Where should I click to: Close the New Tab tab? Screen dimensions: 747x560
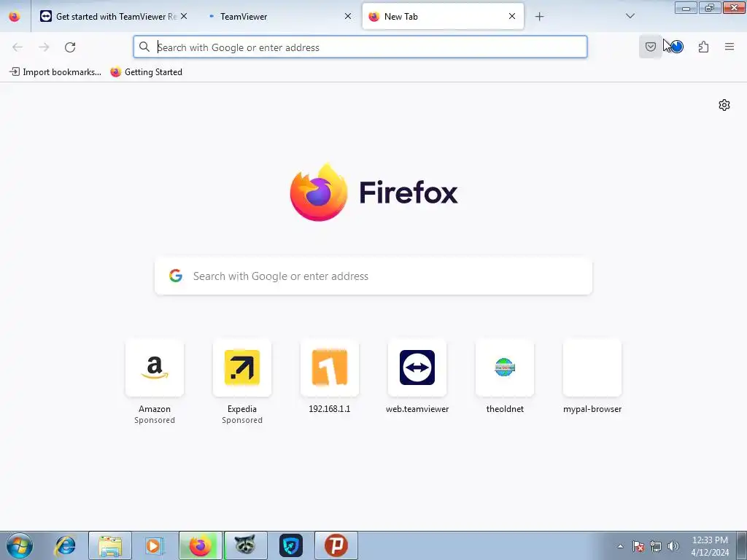coord(511,16)
